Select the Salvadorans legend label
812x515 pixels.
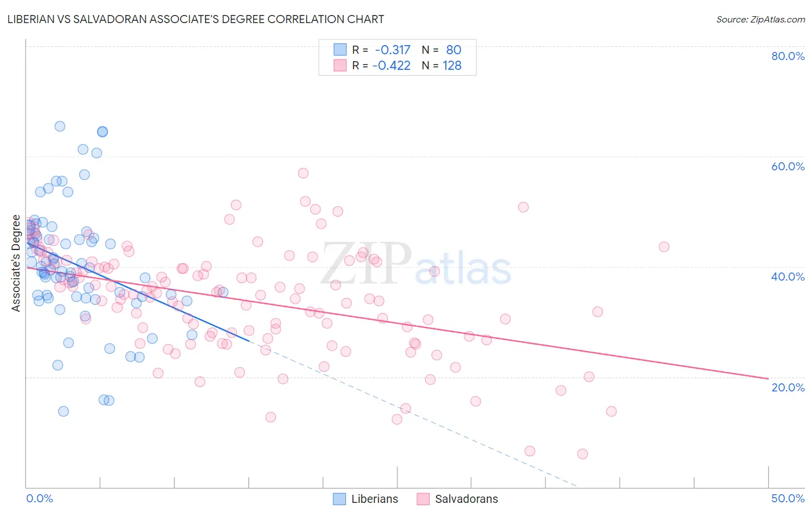tap(466, 499)
